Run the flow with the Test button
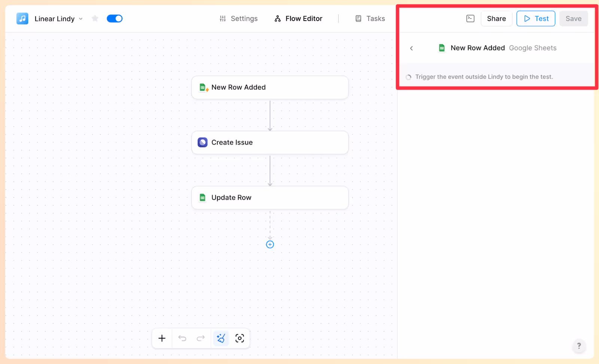Viewport: 599px width, 364px height. click(536, 18)
